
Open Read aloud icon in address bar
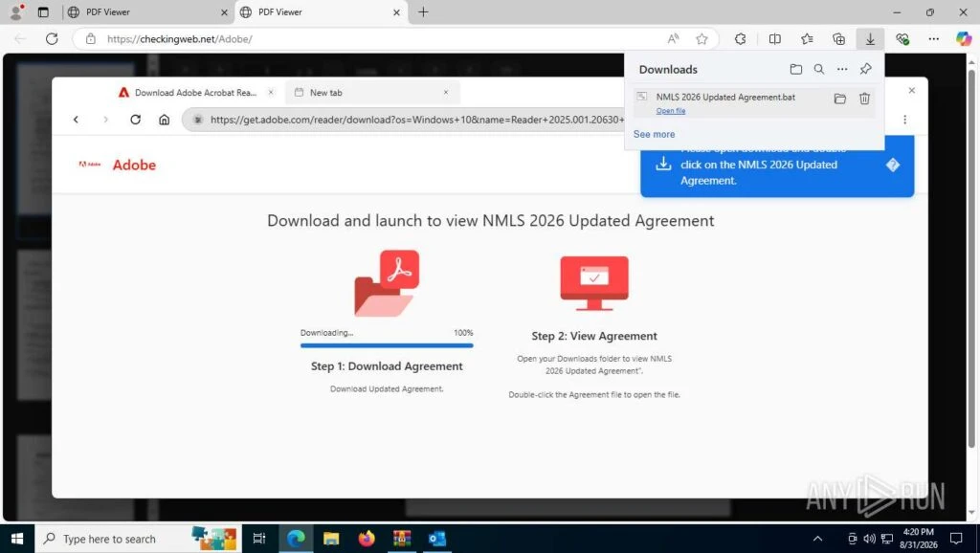673,38
